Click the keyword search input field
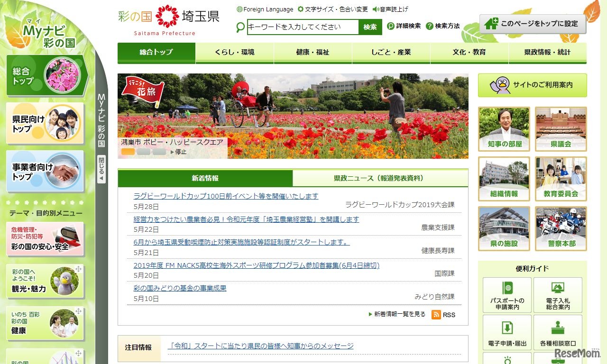 [303, 27]
